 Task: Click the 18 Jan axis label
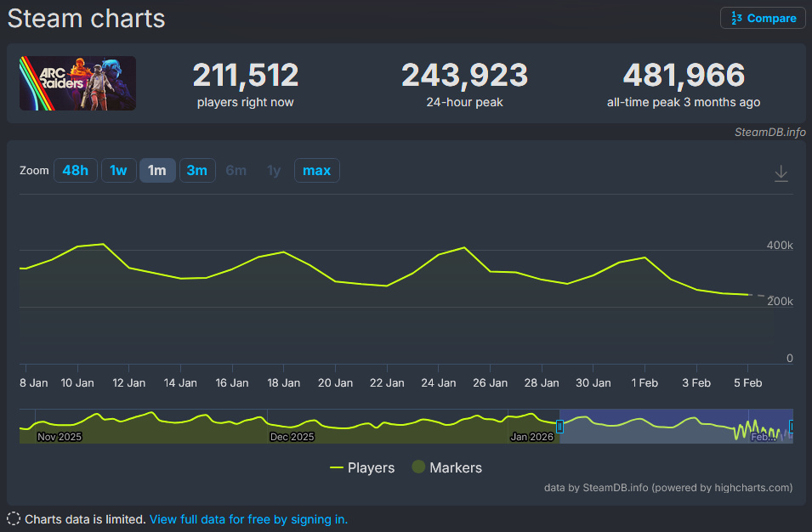[x=284, y=383]
